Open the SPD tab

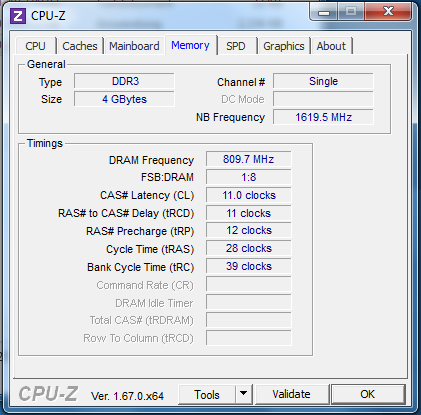pyautogui.click(x=236, y=46)
